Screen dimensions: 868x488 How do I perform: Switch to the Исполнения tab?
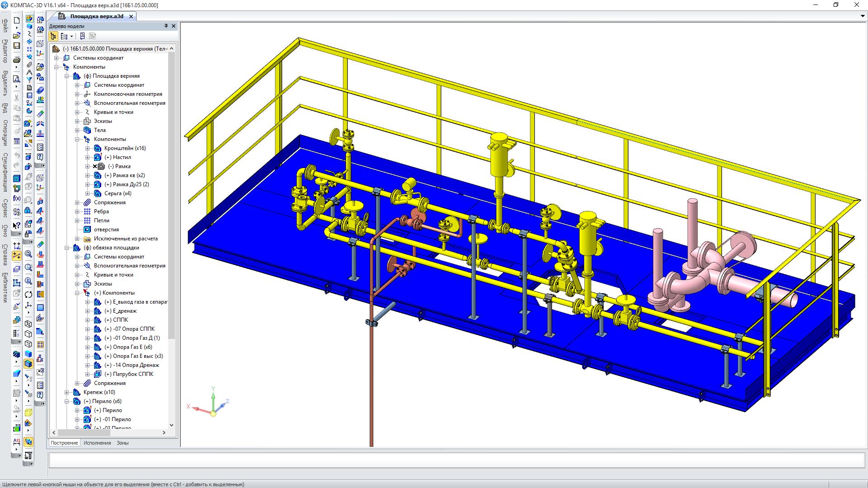click(97, 443)
